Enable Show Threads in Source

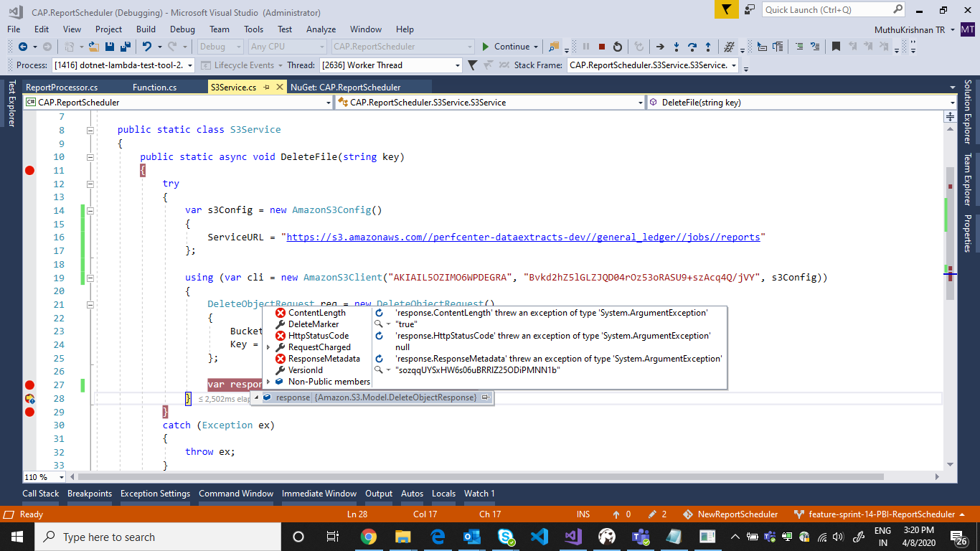[504, 65]
